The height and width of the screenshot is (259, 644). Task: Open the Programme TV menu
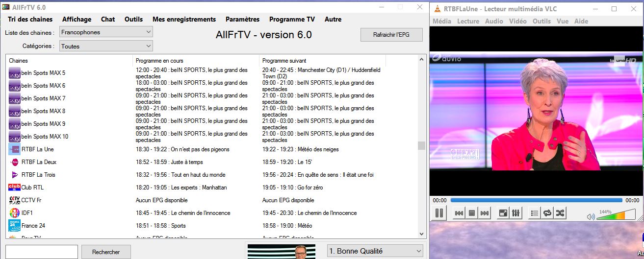tap(292, 19)
